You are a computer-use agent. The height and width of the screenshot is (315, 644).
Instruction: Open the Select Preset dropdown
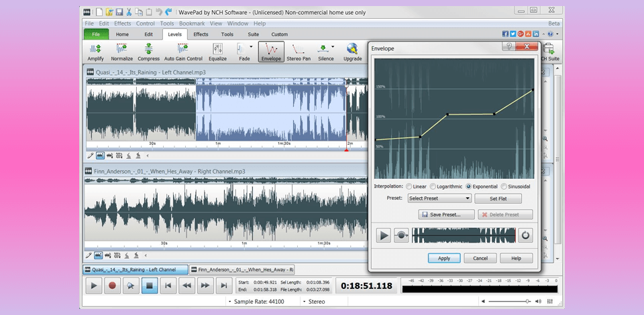pos(439,198)
